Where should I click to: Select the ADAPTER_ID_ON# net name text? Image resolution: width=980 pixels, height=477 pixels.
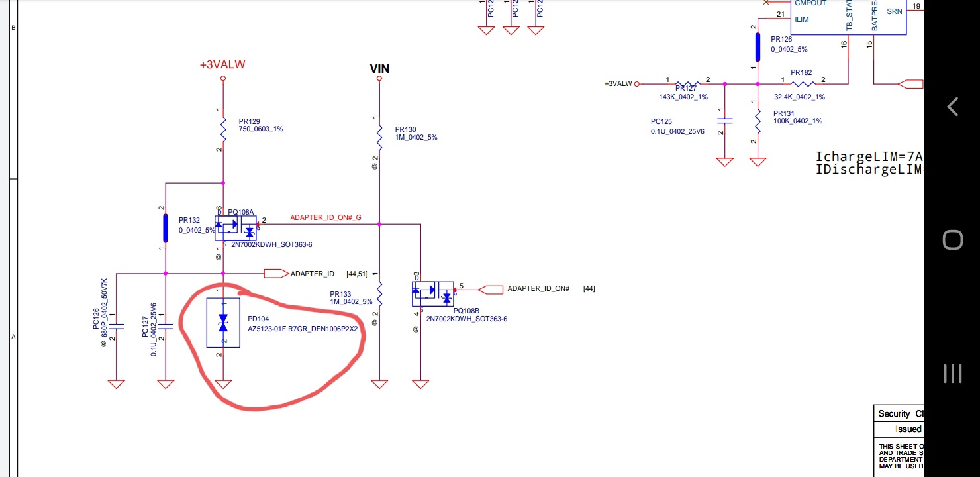pos(538,289)
